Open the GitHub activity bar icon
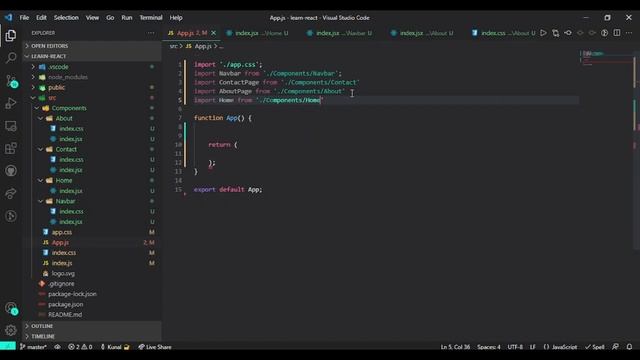This screenshot has width=640, height=360. 11,171
